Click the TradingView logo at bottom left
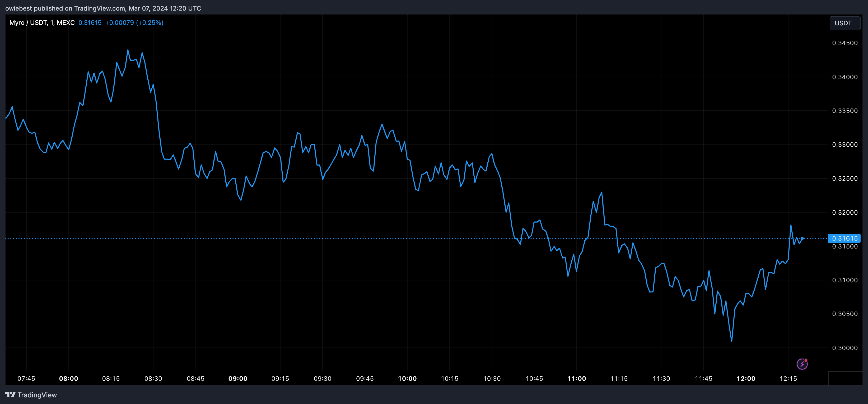Image resolution: width=868 pixels, height=404 pixels. (31, 395)
